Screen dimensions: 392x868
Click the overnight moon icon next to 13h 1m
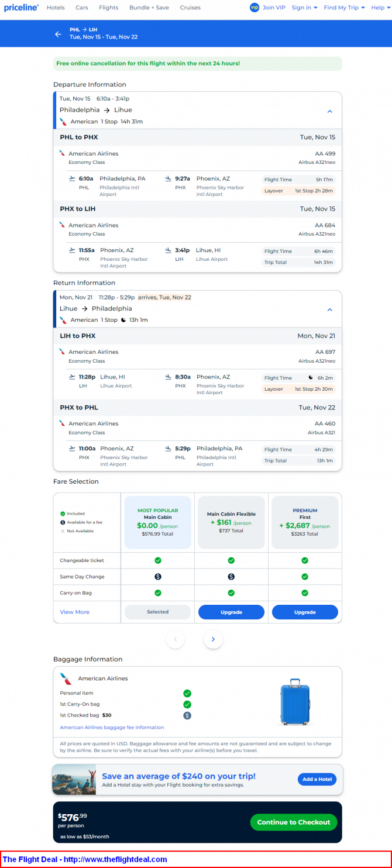click(123, 320)
